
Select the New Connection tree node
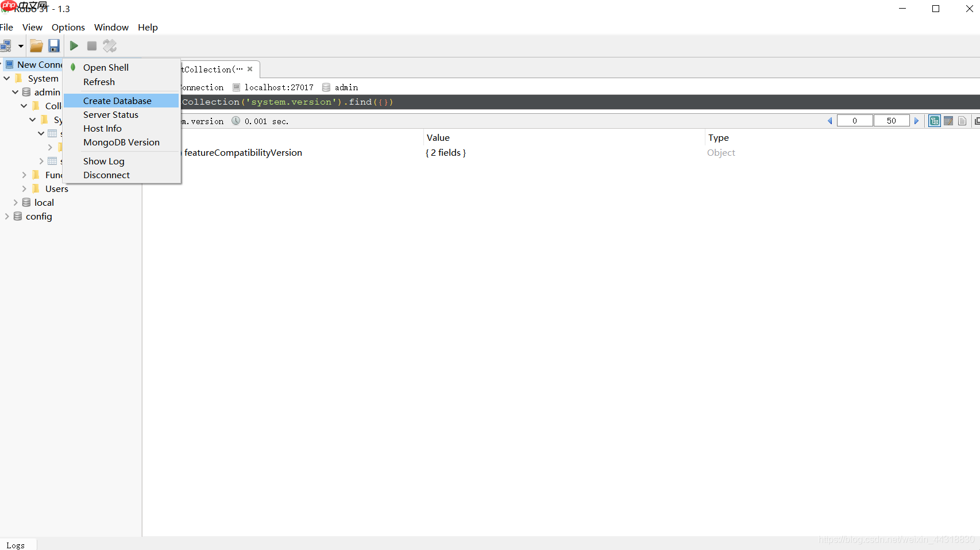pos(39,64)
